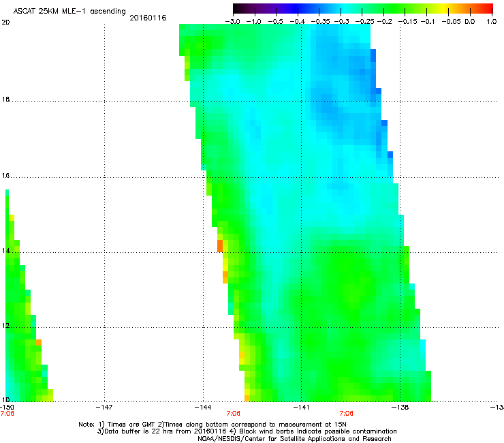
Task: Click the color bar label -0.2
Action: (384, 22)
